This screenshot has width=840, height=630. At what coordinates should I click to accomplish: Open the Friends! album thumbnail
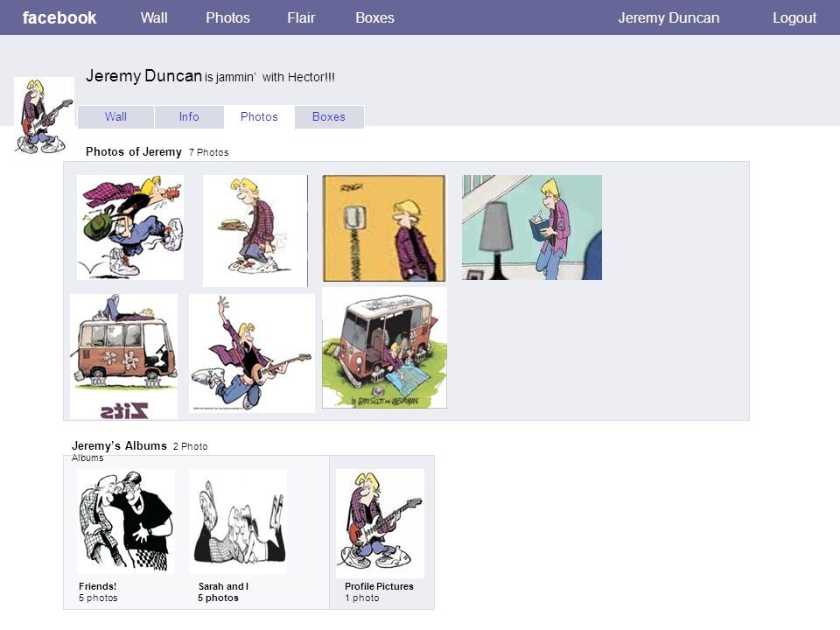tap(126, 521)
